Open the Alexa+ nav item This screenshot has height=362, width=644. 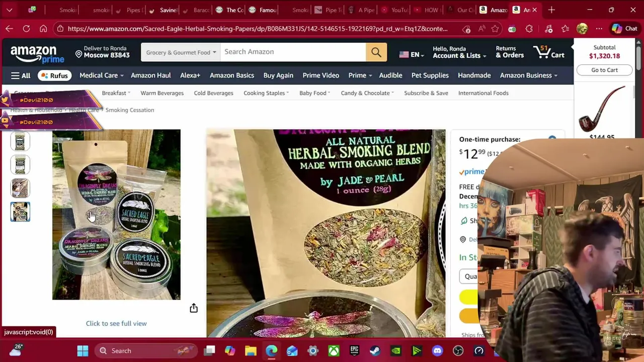coord(190,75)
